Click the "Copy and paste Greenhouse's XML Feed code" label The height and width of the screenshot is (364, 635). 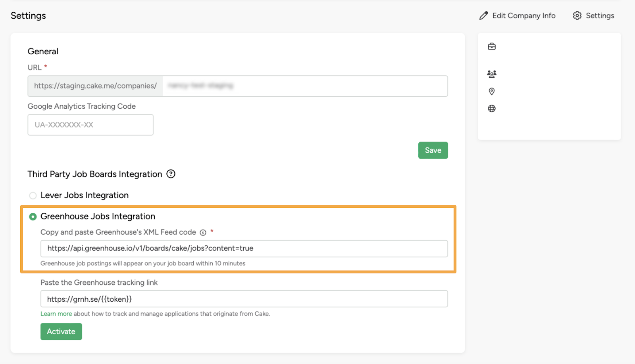(x=118, y=232)
